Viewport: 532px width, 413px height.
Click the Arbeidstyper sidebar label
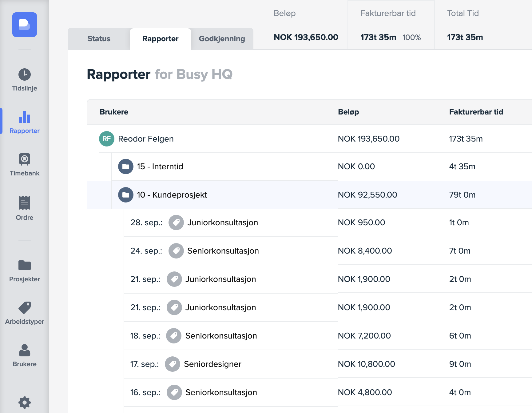[25, 322]
